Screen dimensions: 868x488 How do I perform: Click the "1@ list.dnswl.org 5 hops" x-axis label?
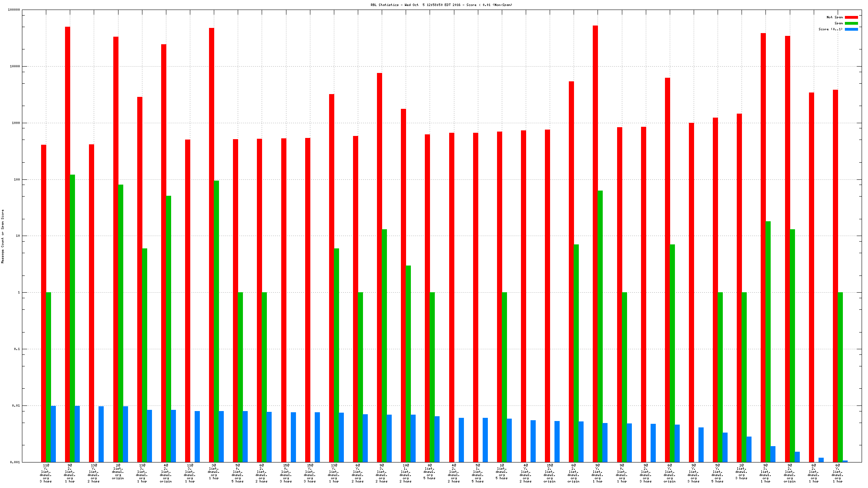[x=501, y=471]
